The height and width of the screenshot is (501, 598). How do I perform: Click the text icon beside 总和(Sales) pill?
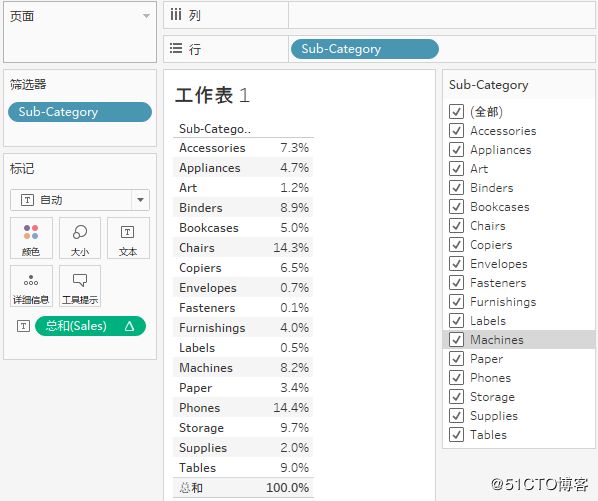pyautogui.click(x=23, y=326)
